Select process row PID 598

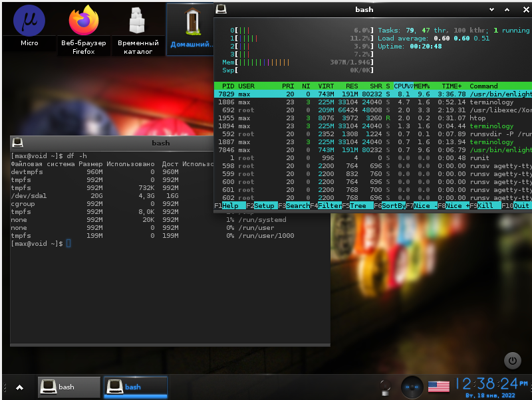coord(373,165)
